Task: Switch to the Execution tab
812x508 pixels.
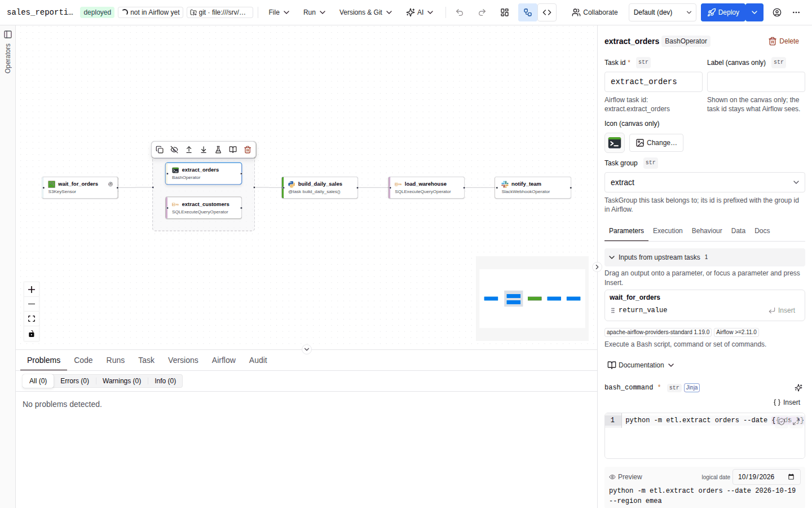Action: tap(668, 231)
